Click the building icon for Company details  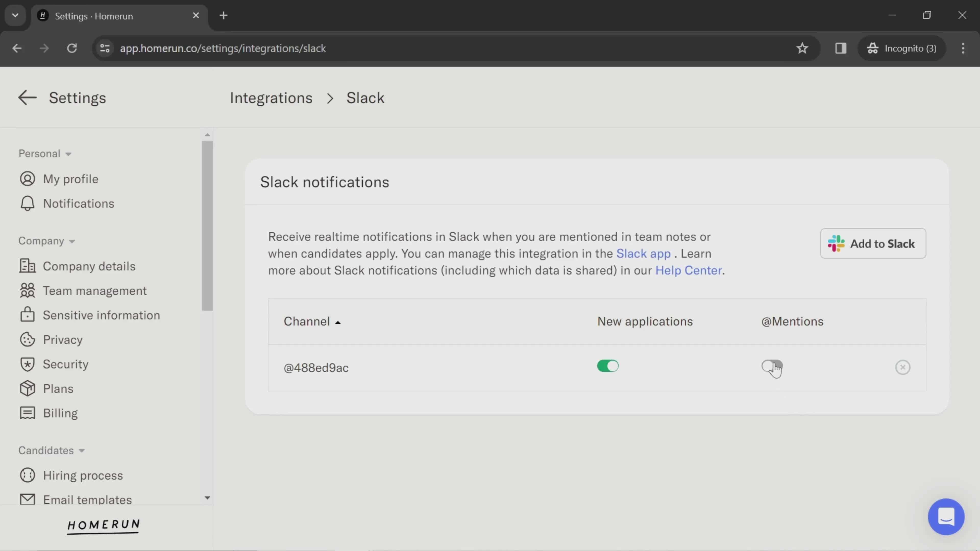(x=27, y=266)
